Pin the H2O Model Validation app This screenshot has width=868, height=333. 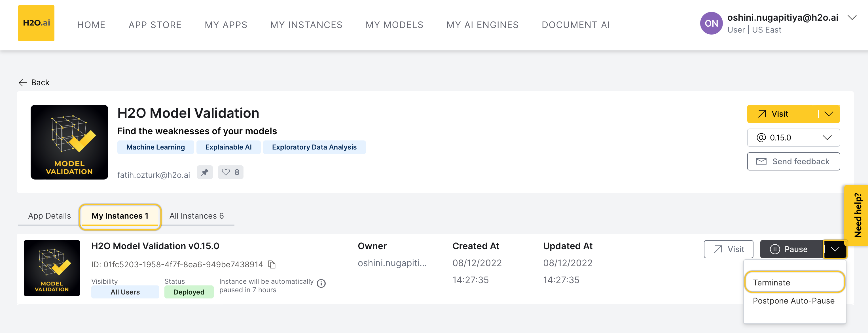205,172
